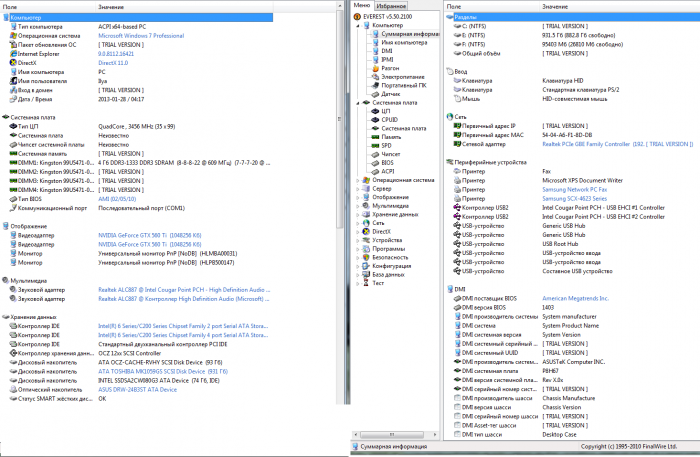Viewport: 700px width, 457px height.
Task: Expand the Отображение node in the menu tree
Action: pos(358,197)
